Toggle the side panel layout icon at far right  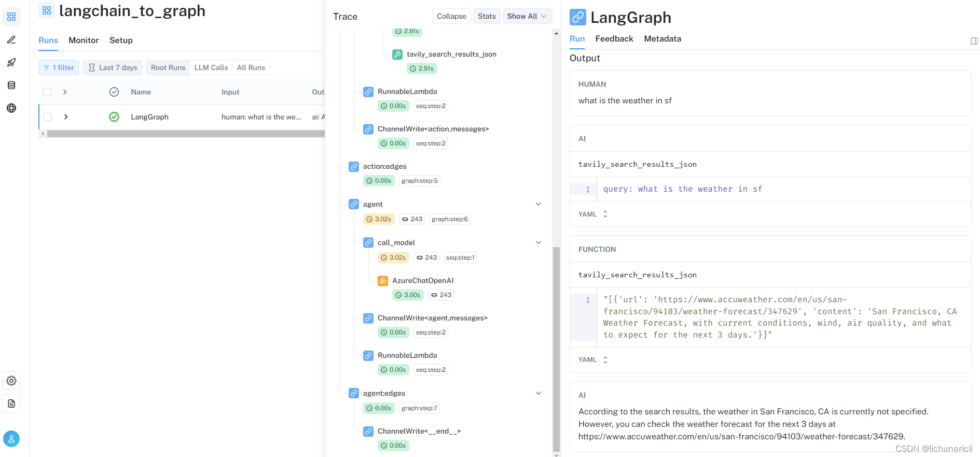[x=974, y=41]
